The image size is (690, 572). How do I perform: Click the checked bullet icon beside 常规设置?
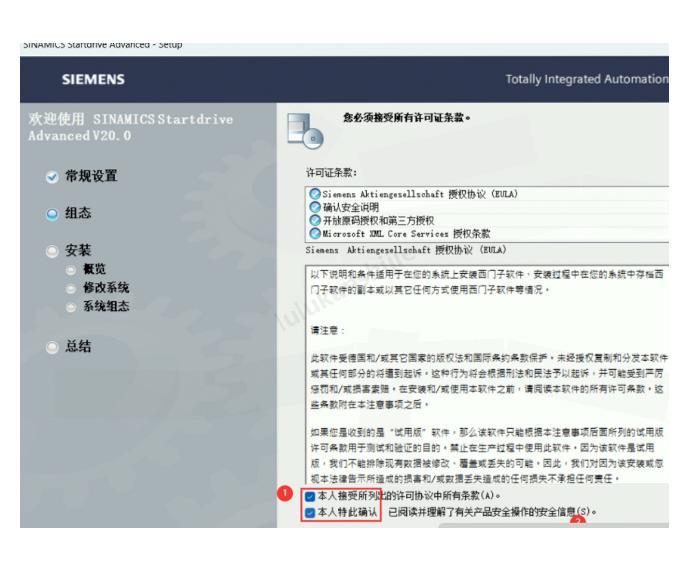pos(52,177)
